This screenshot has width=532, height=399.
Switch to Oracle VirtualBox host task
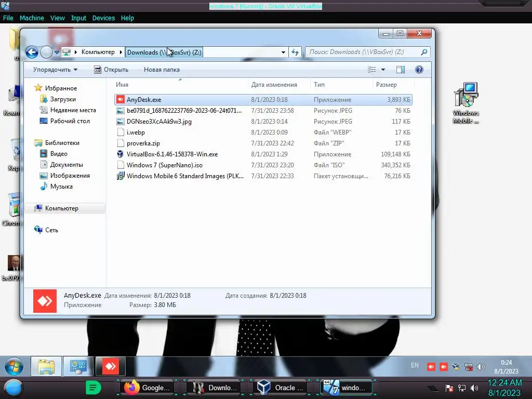(280, 388)
